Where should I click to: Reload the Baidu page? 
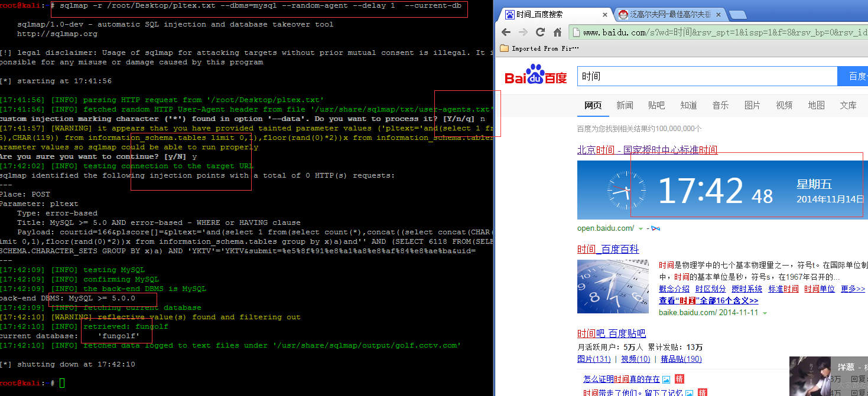tap(540, 32)
